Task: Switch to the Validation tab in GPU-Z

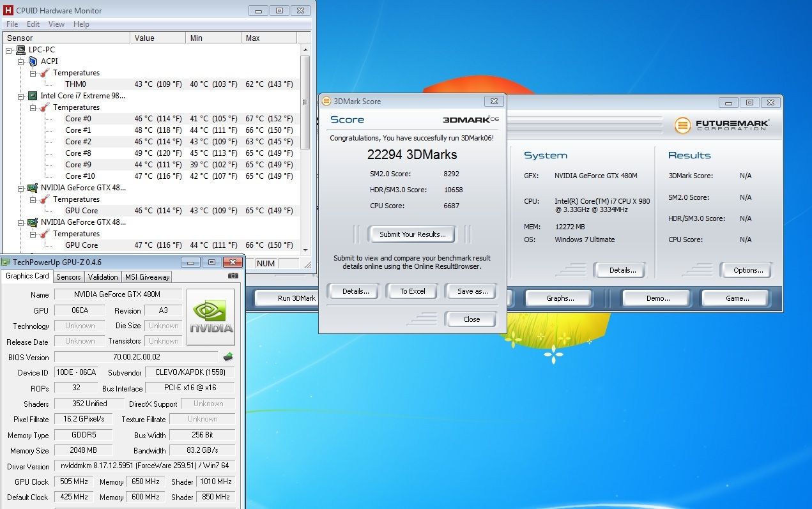Action: coord(103,277)
